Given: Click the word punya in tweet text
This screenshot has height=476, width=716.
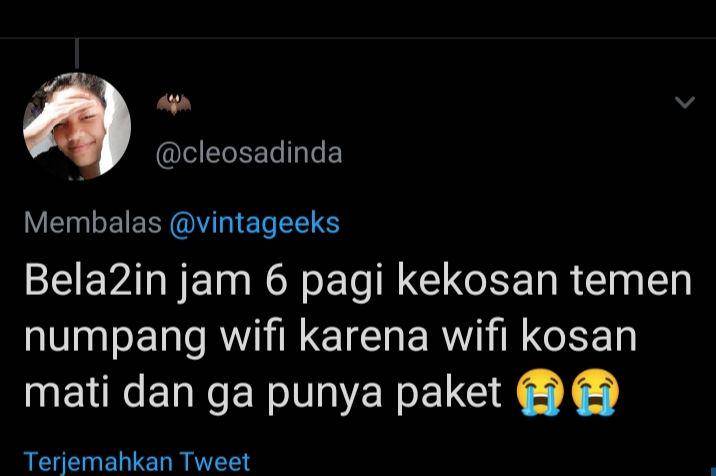Looking at the screenshot, I should pyautogui.click(x=325, y=395).
